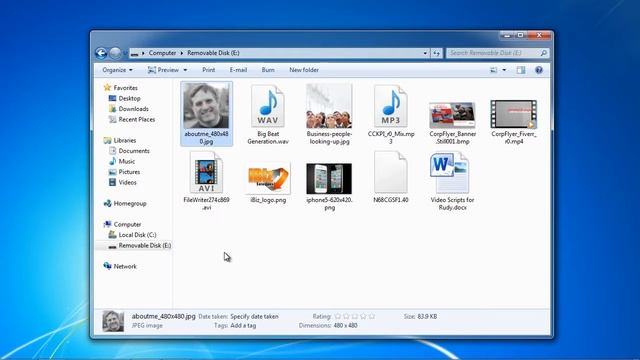Go back with the Back arrow button

coord(101,53)
